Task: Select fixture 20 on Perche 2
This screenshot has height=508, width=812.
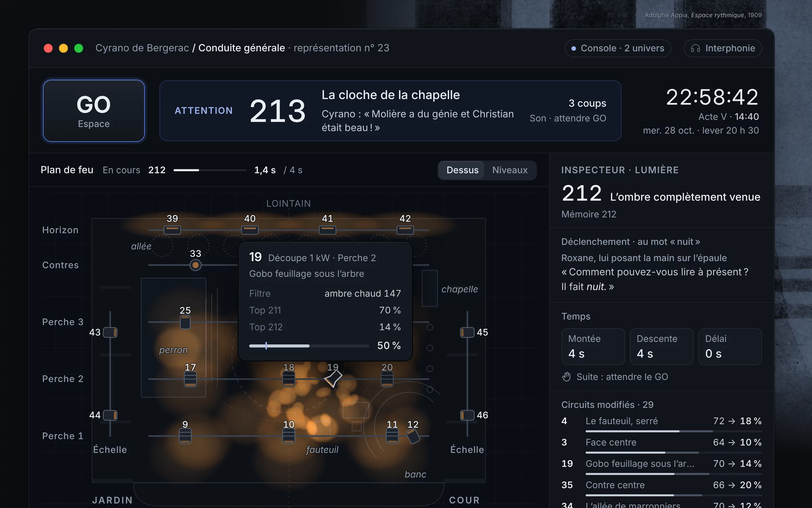Action: tap(387, 379)
